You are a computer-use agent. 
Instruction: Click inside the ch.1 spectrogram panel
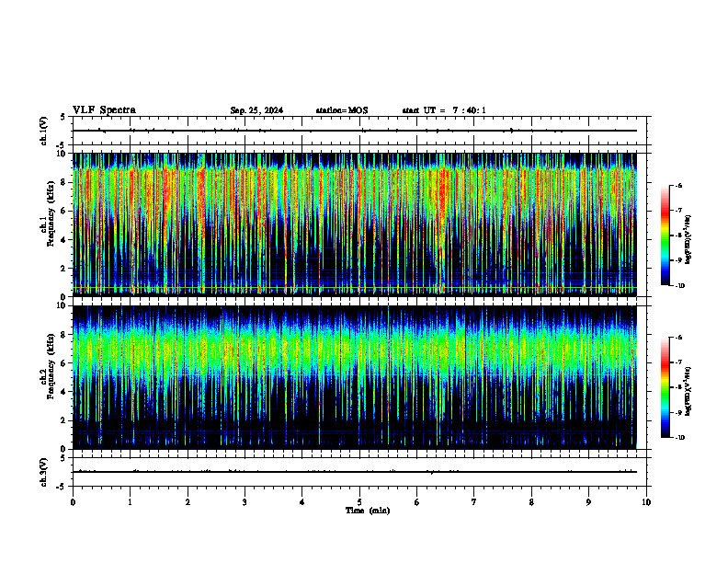(354, 224)
